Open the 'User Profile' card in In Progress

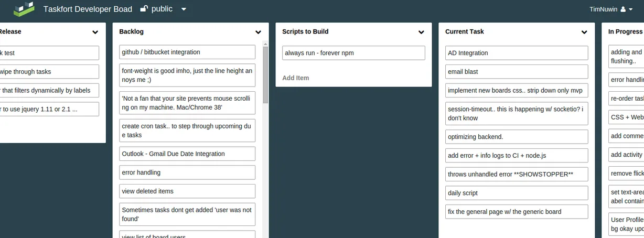pos(626,224)
